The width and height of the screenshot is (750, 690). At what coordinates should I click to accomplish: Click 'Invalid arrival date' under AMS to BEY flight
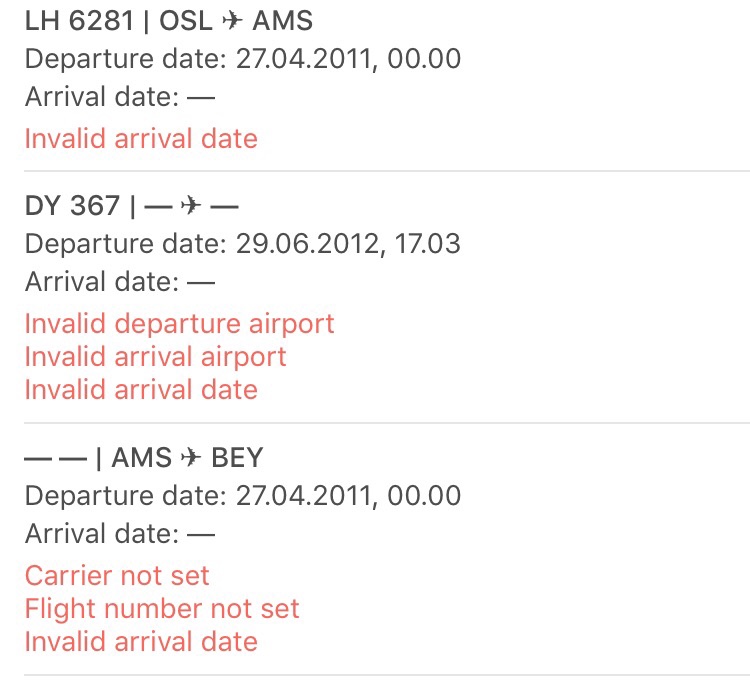[x=141, y=642]
